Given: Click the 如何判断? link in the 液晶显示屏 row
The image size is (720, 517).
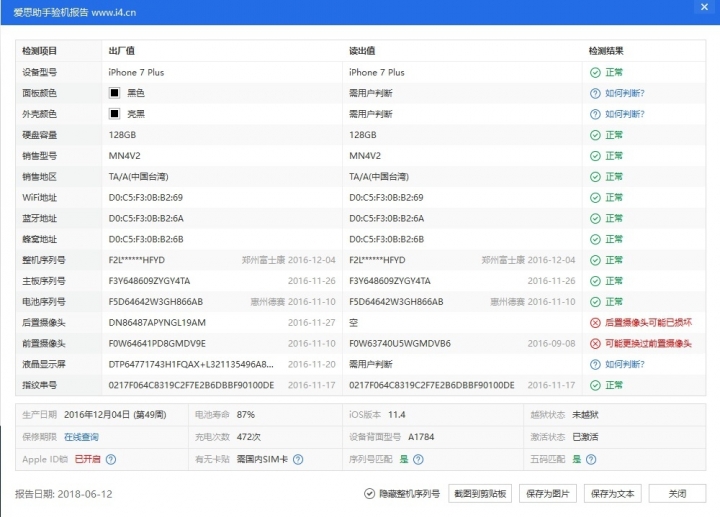Looking at the screenshot, I should pyautogui.click(x=625, y=365).
